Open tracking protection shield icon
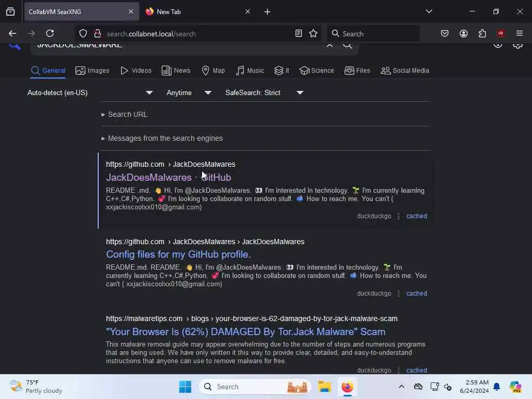The width and height of the screenshot is (532, 399). (x=83, y=33)
